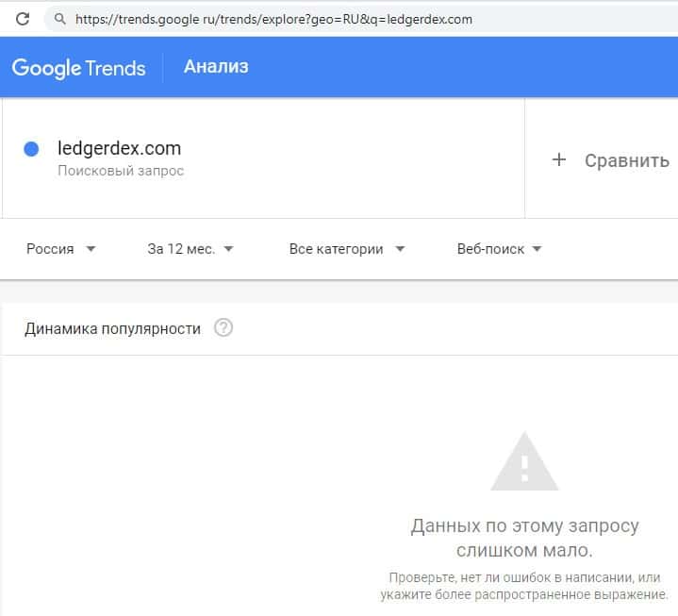This screenshot has height=616, width=678.
Task: Focus the address bar URL
Action: pos(273,19)
